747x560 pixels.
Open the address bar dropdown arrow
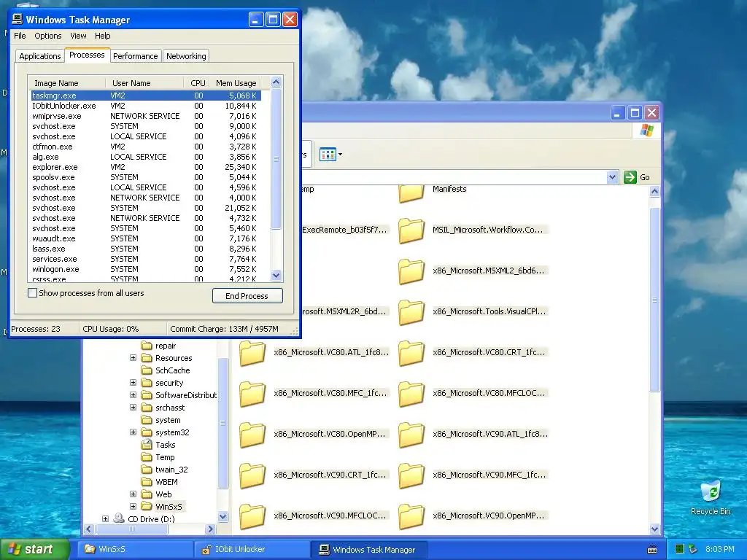[x=613, y=177]
